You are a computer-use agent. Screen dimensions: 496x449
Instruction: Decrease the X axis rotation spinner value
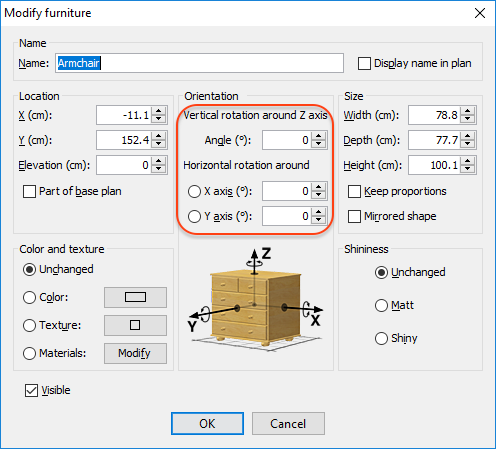tap(319, 195)
